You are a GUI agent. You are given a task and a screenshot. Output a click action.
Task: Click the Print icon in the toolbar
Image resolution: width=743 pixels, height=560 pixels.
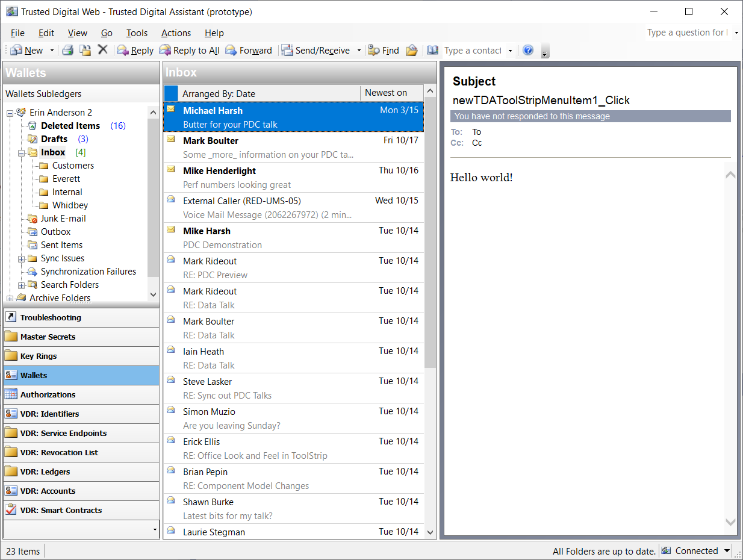(x=68, y=51)
